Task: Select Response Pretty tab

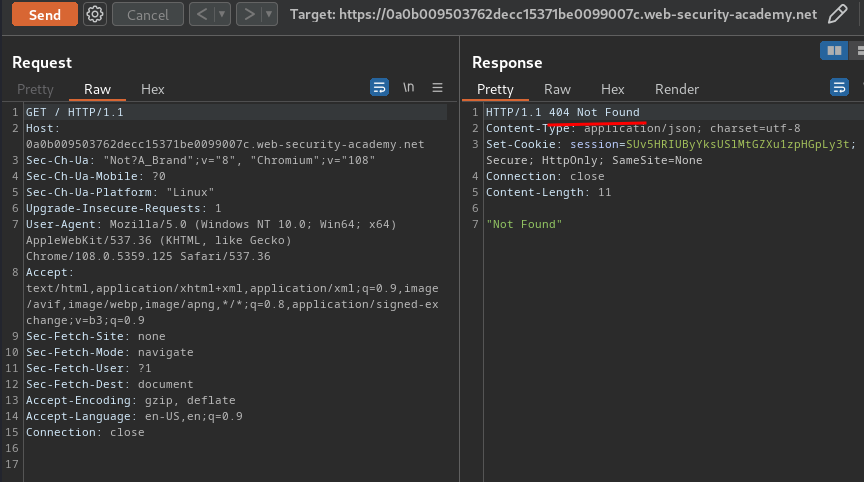Action: 495,89
